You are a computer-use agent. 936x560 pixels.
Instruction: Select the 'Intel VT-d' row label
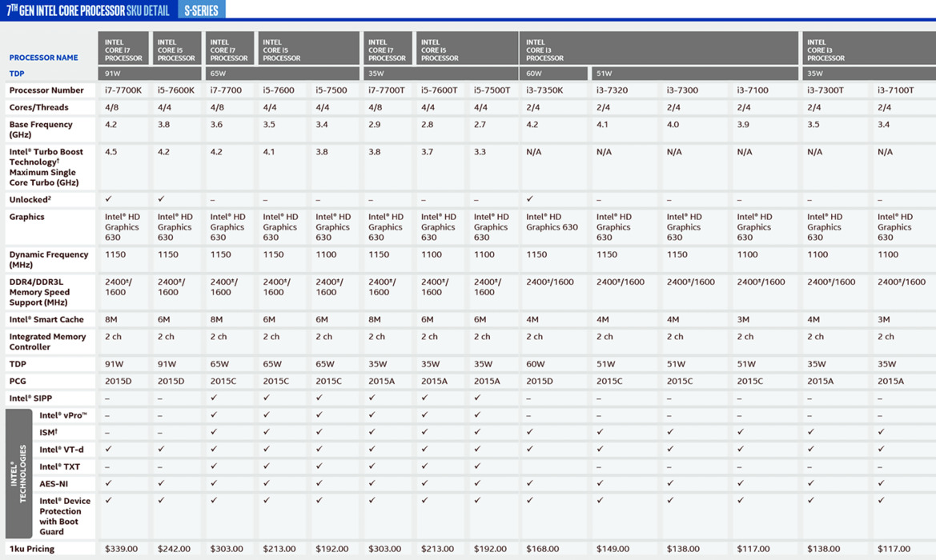tap(62, 450)
